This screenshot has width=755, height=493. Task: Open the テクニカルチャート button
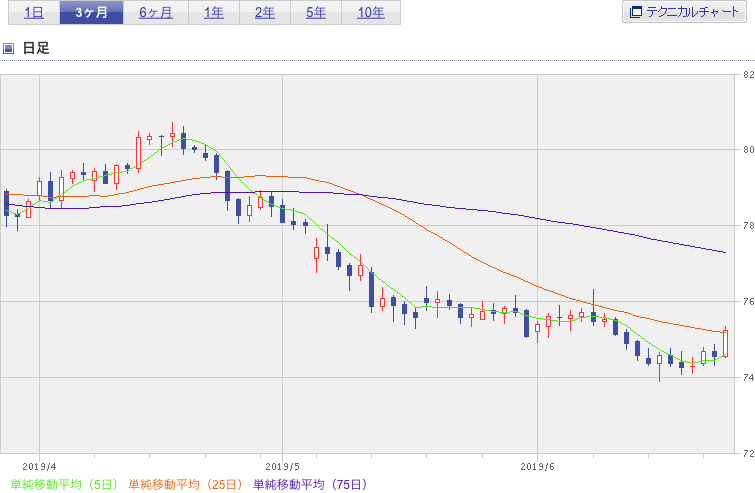[684, 12]
